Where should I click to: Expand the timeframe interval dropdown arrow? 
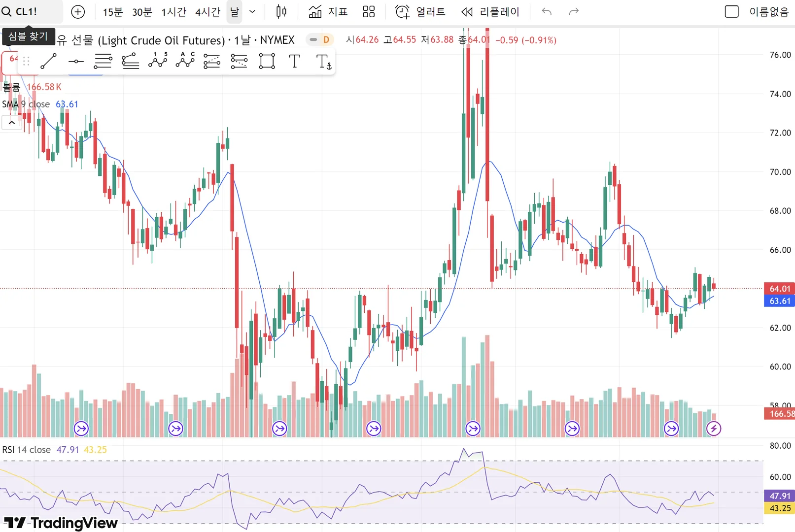click(x=252, y=11)
